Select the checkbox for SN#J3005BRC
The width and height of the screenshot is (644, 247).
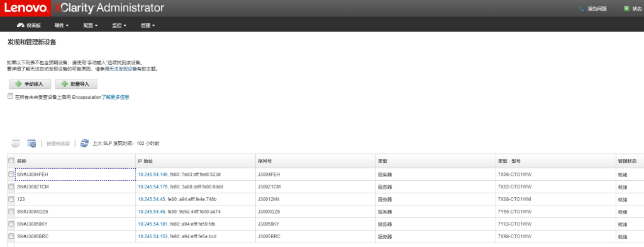click(11, 236)
